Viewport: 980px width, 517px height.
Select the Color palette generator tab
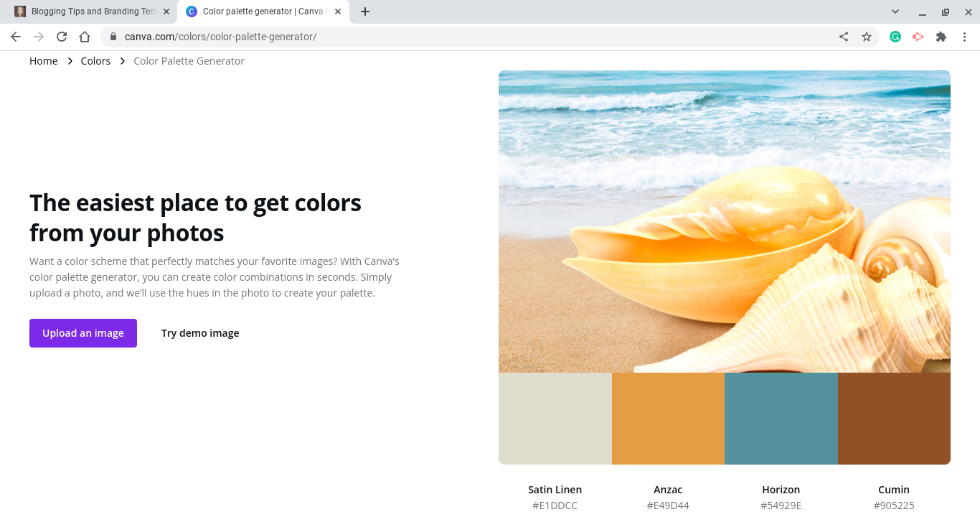pyautogui.click(x=263, y=11)
